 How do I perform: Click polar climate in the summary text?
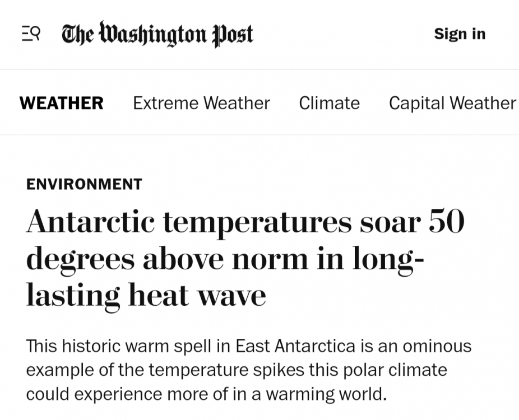[x=395, y=370]
